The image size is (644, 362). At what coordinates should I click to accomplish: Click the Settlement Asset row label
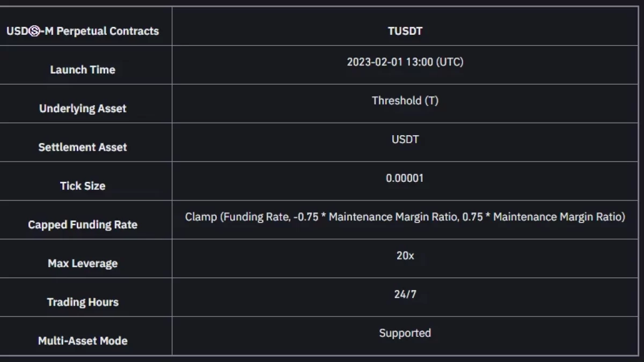pyautogui.click(x=83, y=147)
